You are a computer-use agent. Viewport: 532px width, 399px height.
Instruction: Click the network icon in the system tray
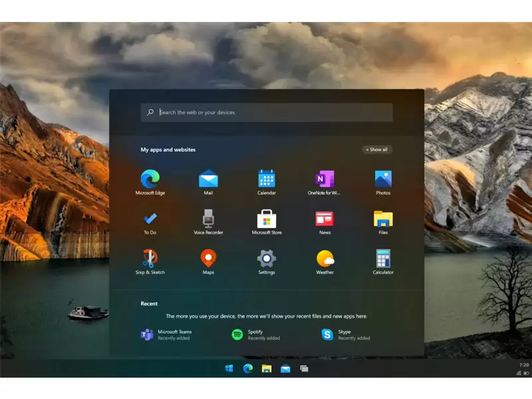point(519,373)
